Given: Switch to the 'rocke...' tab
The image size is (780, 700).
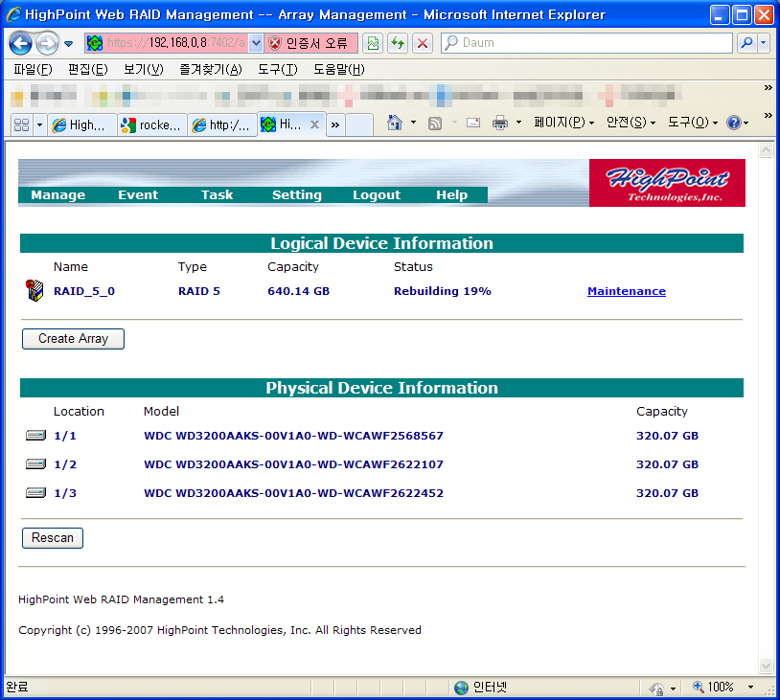Looking at the screenshot, I should pyautogui.click(x=152, y=124).
